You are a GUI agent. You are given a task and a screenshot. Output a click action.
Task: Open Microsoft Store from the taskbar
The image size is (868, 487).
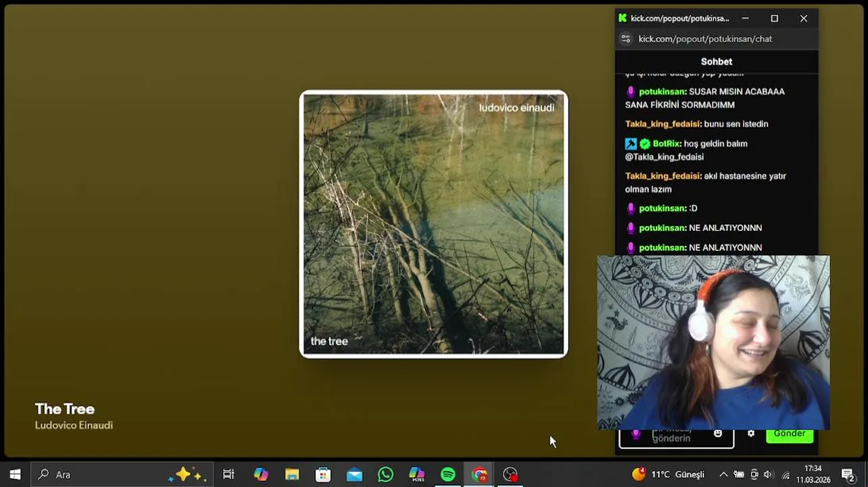323,475
